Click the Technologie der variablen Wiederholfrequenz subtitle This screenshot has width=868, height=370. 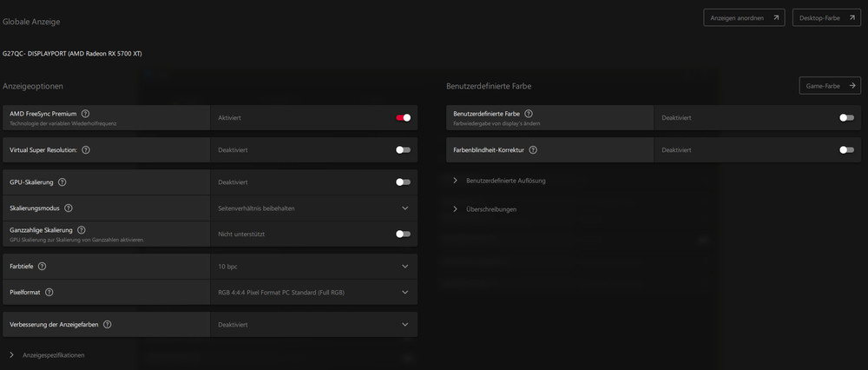[63, 124]
